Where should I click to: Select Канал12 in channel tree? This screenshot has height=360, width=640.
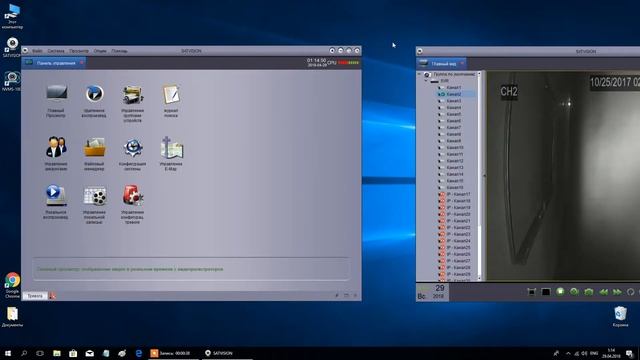[455, 161]
